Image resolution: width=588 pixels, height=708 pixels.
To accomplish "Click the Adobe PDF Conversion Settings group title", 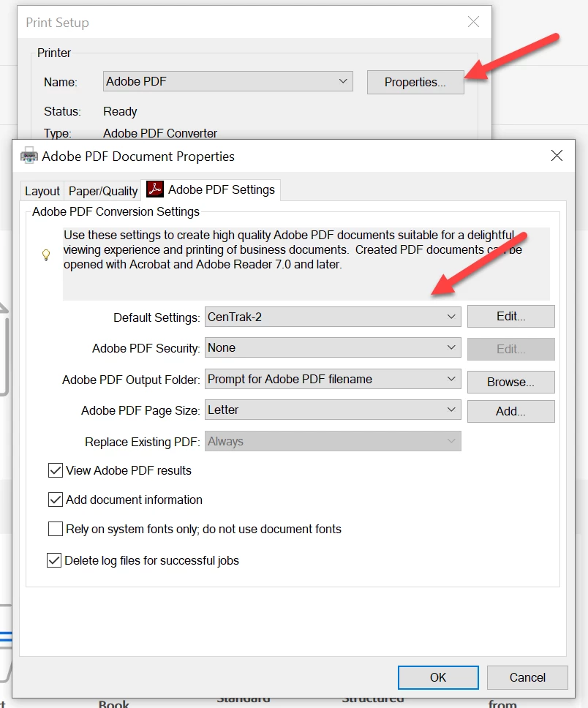I will tap(116, 211).
